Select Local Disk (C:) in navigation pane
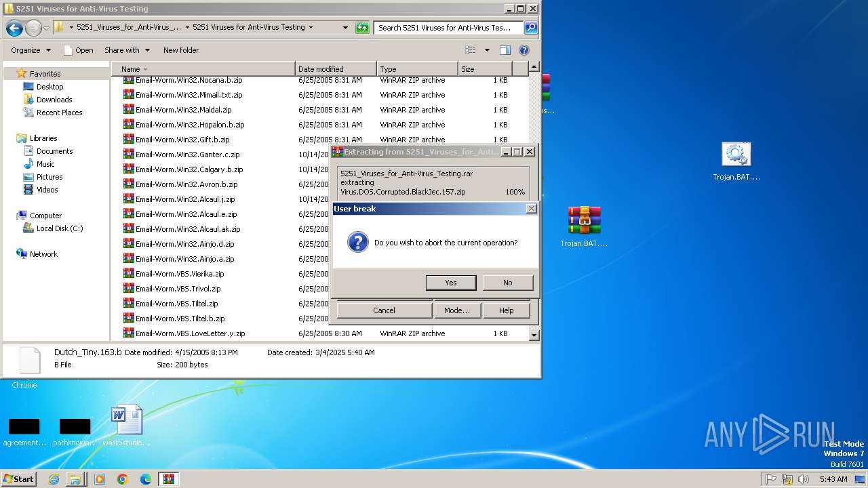Image resolution: width=868 pixels, height=488 pixels. click(x=60, y=228)
